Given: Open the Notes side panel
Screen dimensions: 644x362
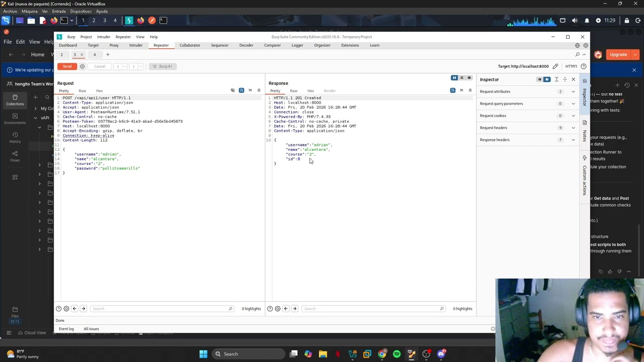Looking at the screenshot, I should tap(585, 132).
